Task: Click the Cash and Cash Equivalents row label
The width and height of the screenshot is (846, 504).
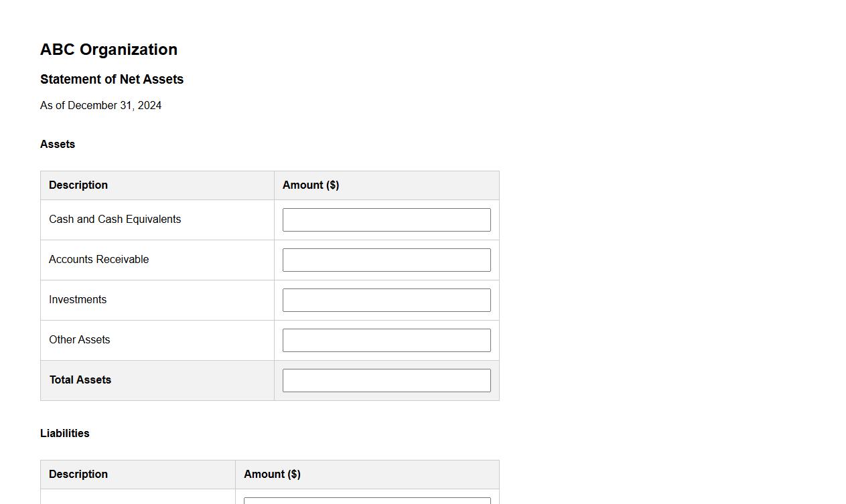Action: (115, 219)
